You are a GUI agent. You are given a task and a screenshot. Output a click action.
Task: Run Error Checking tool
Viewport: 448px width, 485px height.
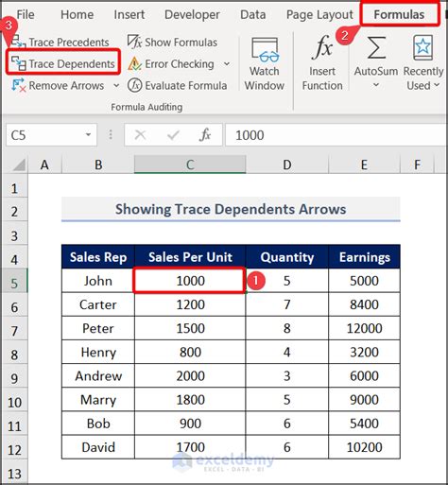[x=171, y=64]
